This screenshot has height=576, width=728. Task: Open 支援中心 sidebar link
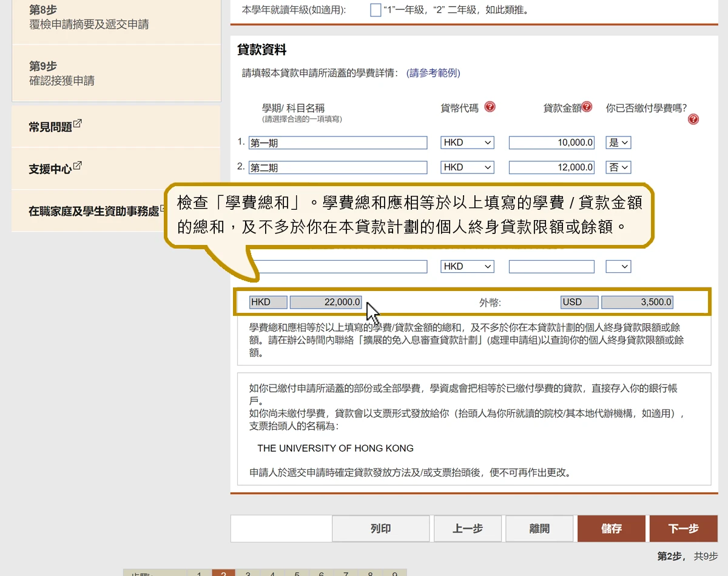point(50,169)
